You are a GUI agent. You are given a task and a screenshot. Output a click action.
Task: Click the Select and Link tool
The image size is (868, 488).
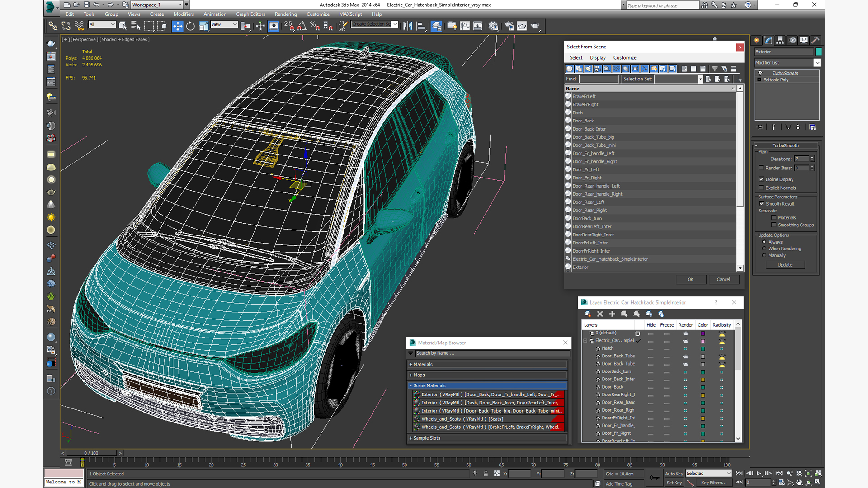pyautogui.click(x=53, y=26)
